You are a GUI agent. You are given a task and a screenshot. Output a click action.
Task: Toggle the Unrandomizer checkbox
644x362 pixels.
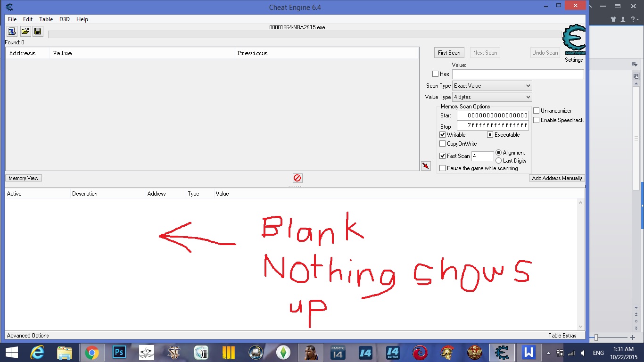click(537, 111)
